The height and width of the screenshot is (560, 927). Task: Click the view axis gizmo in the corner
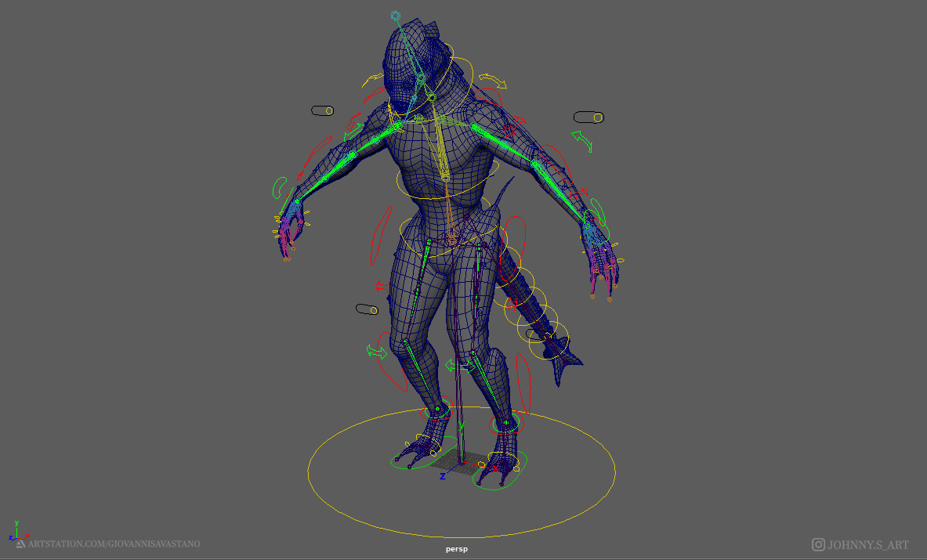pos(18,532)
